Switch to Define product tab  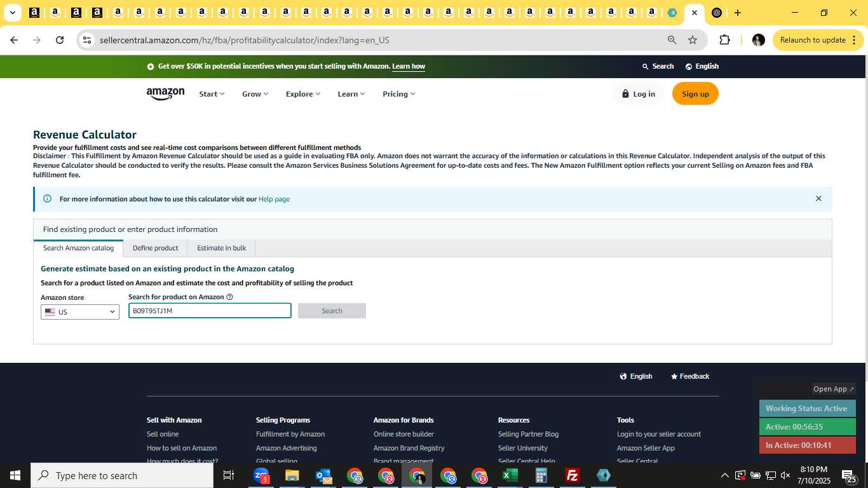point(155,248)
